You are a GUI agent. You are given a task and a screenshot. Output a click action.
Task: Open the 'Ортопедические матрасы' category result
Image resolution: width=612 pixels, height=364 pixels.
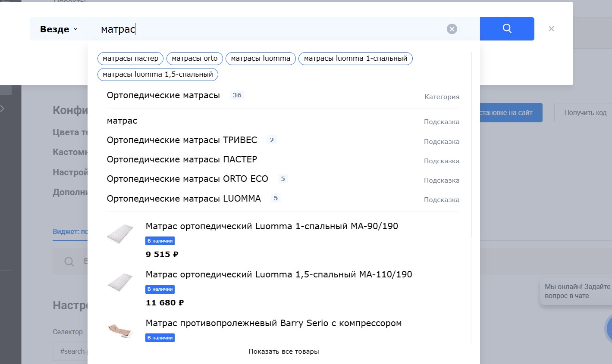coord(163,96)
